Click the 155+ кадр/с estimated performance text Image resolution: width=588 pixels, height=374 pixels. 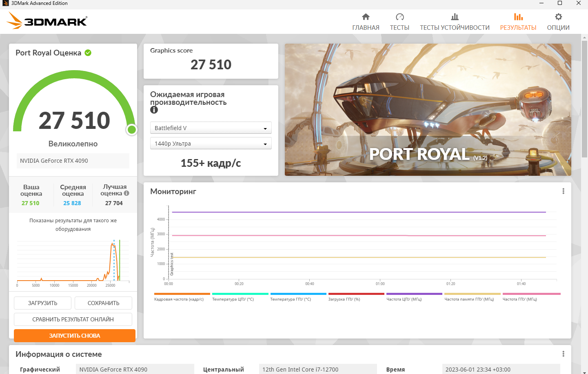[211, 163]
